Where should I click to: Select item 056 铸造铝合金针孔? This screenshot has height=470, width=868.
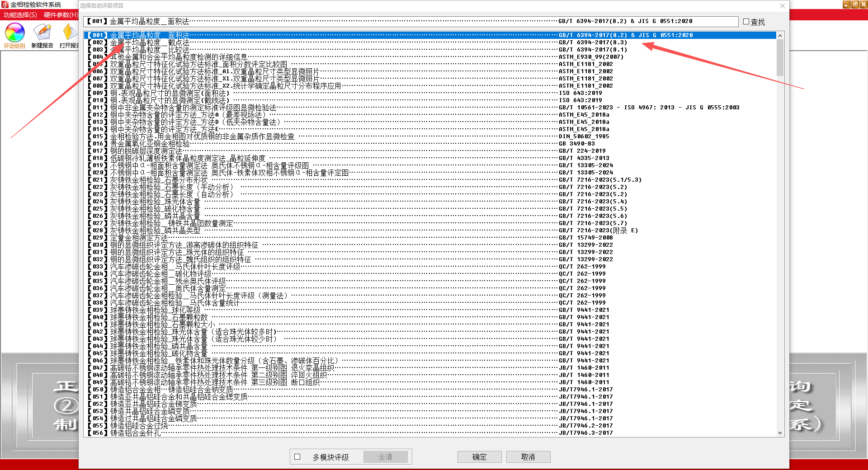(x=135, y=433)
